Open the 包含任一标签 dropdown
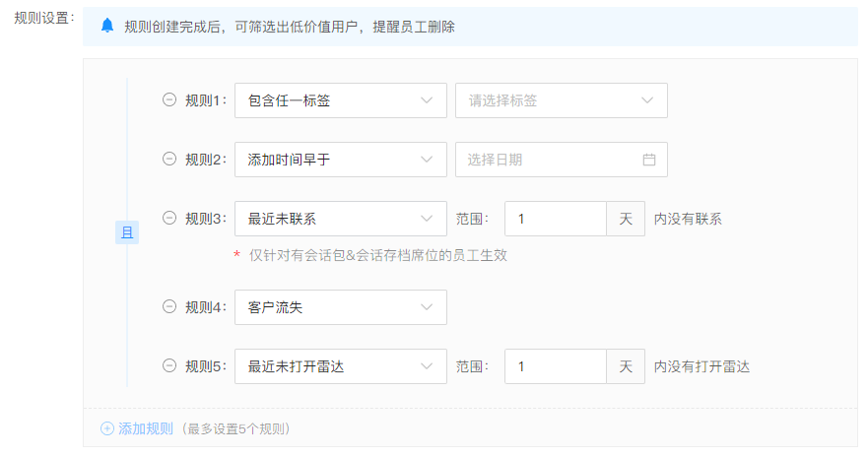868x457 pixels. coord(340,100)
